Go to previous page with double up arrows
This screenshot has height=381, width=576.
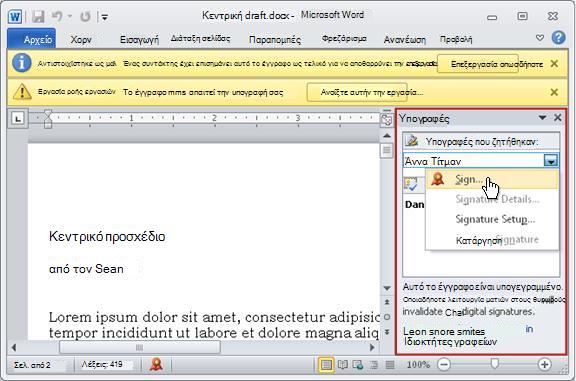(x=387, y=302)
